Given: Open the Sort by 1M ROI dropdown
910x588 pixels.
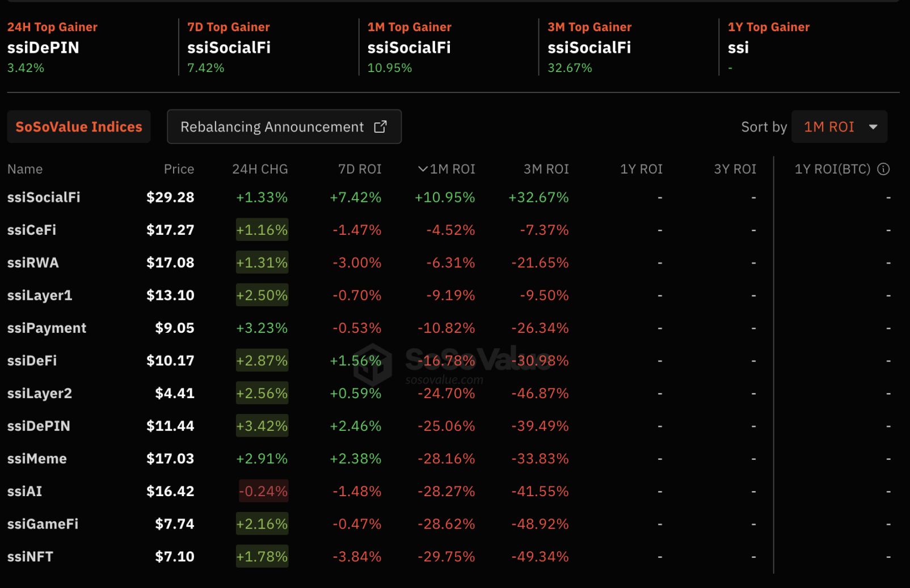Looking at the screenshot, I should tap(839, 126).
